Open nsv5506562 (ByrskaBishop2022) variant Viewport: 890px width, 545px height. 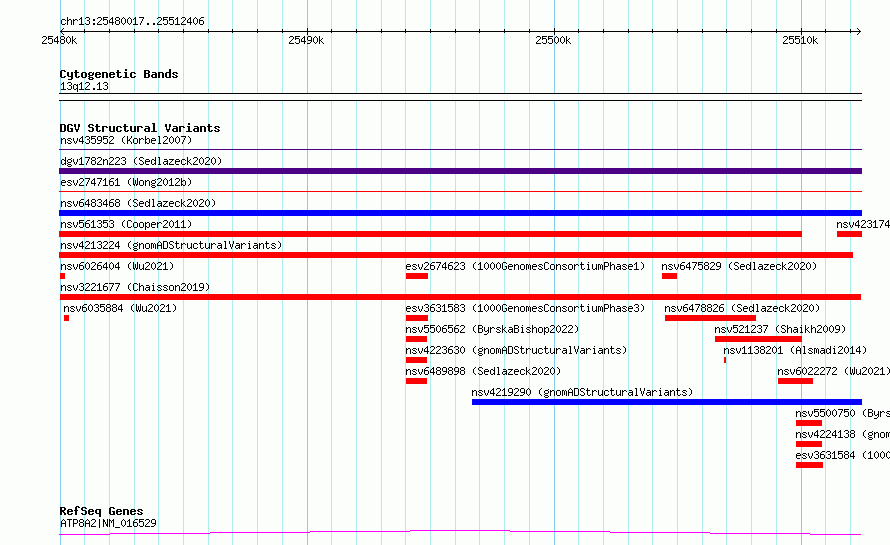(492, 329)
